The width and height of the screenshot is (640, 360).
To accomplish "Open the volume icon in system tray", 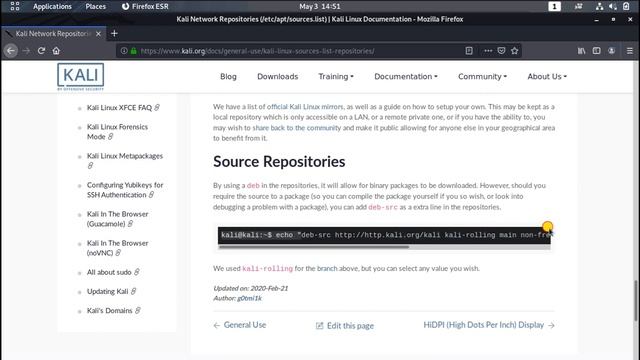I will pos(613,6).
